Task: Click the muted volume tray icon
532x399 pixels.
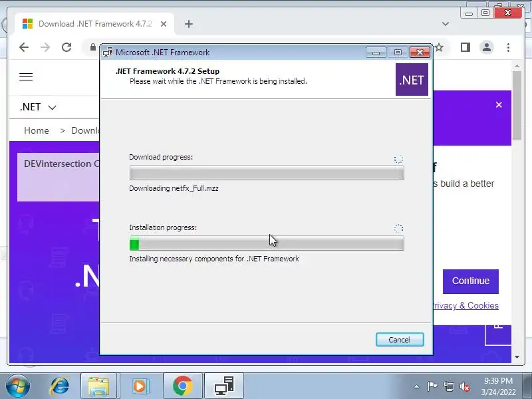Action: pos(464,386)
